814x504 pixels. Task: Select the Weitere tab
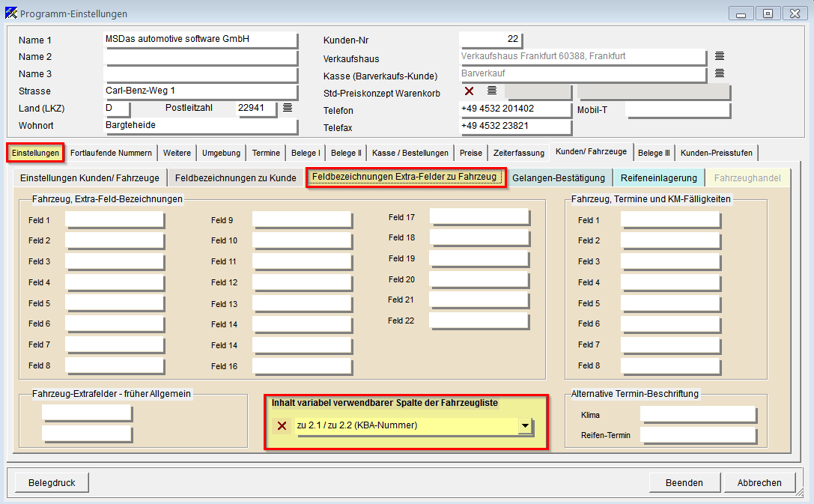177,153
